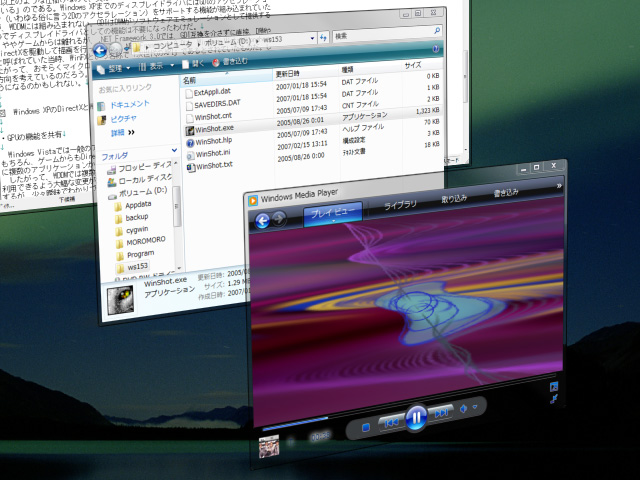The height and width of the screenshot is (480, 640).
Task: Select the cygwin folder in the tree
Action: [137, 229]
